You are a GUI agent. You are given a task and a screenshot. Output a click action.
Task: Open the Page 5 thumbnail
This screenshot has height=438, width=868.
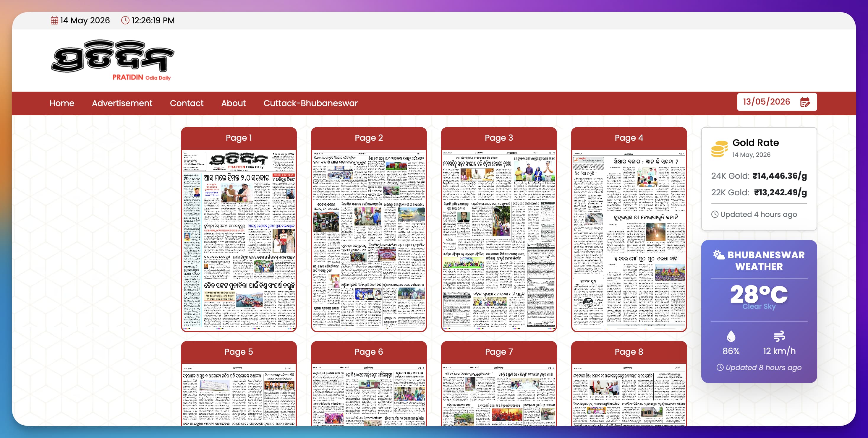pos(239,395)
